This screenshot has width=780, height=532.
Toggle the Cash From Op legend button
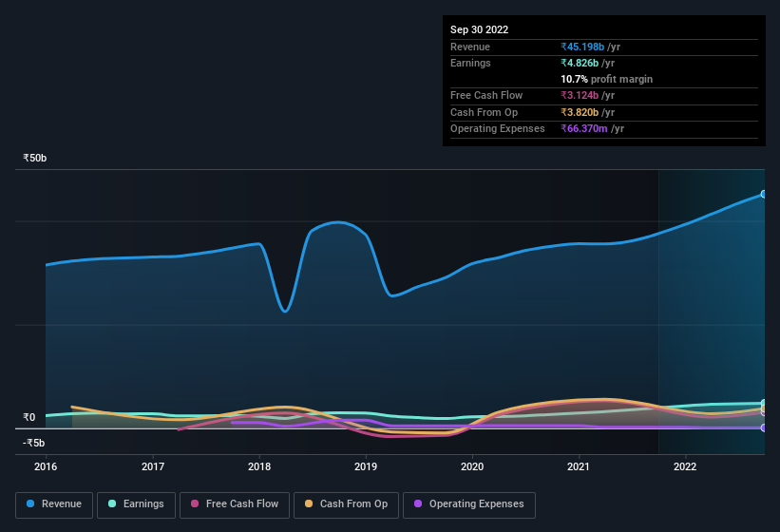(x=346, y=504)
